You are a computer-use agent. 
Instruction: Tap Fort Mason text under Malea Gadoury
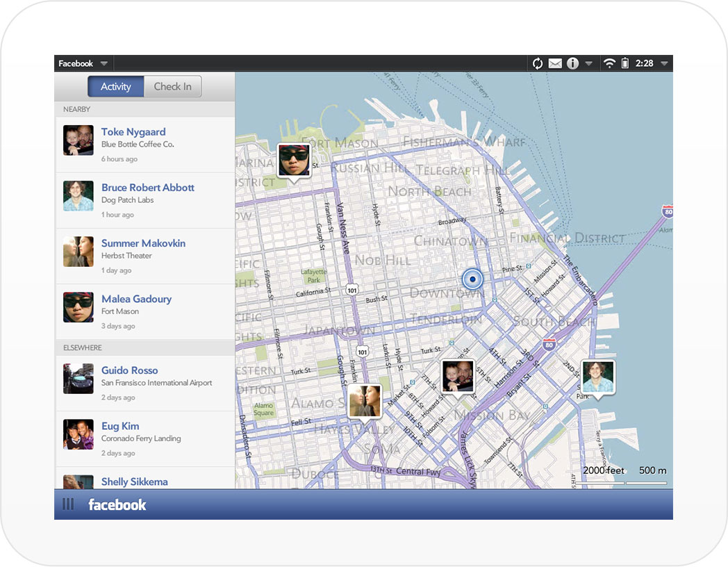[x=120, y=311]
